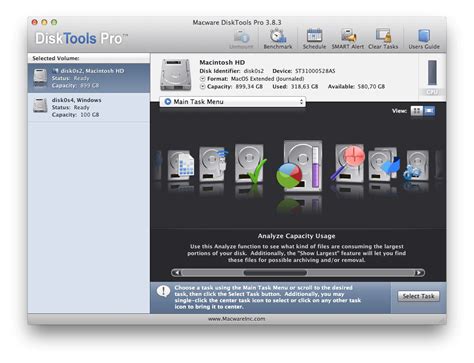This screenshot has width=474, height=363.
Task: Click the Device ST31000528AS text
Action: (304, 71)
